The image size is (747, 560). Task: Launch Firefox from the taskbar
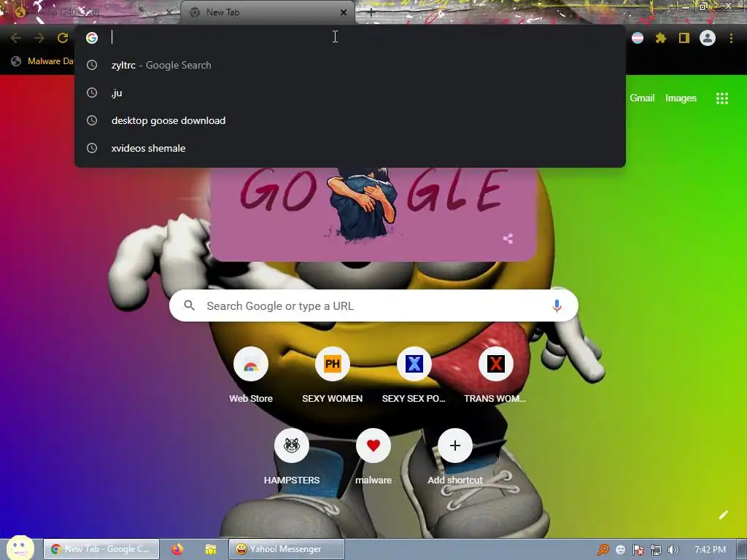coord(177,549)
